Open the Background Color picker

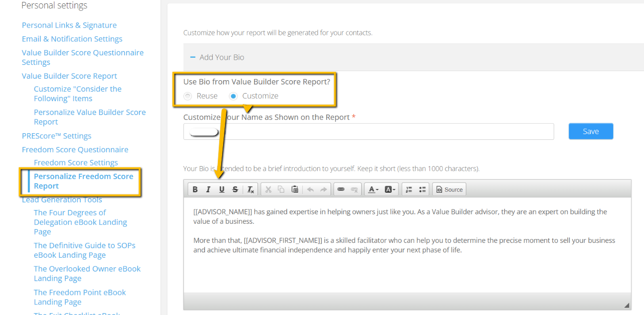[390, 189]
